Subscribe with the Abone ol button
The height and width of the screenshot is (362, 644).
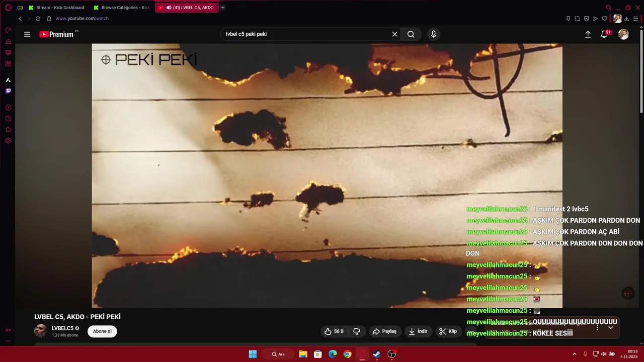(102, 331)
